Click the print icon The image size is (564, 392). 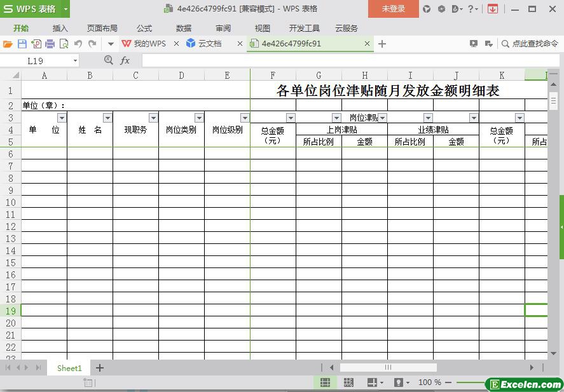point(50,44)
